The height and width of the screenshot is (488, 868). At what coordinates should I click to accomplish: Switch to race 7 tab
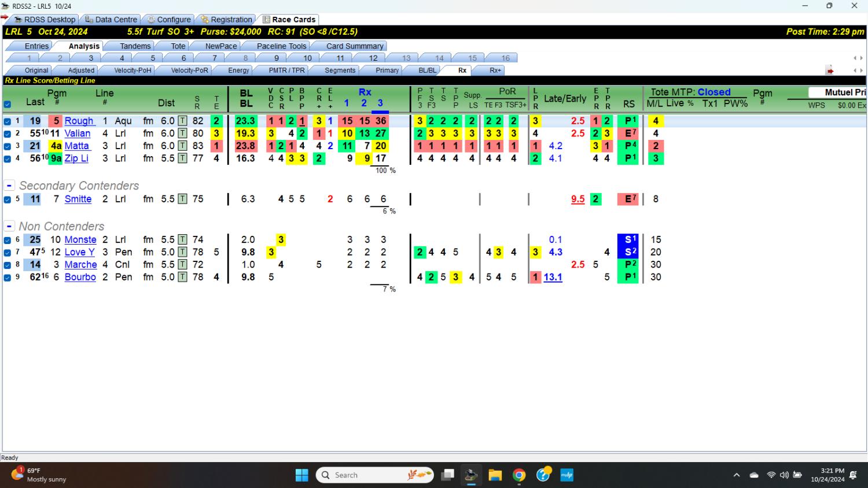coord(215,58)
